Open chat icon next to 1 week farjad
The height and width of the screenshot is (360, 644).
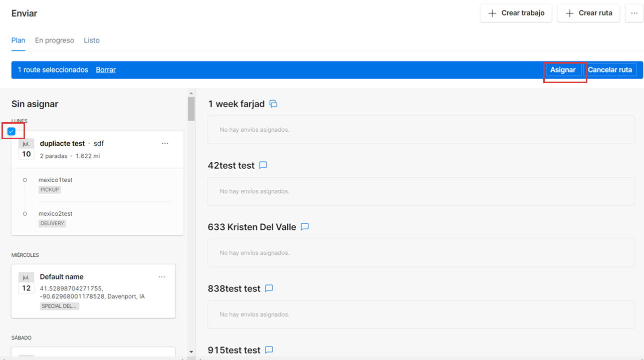(273, 104)
